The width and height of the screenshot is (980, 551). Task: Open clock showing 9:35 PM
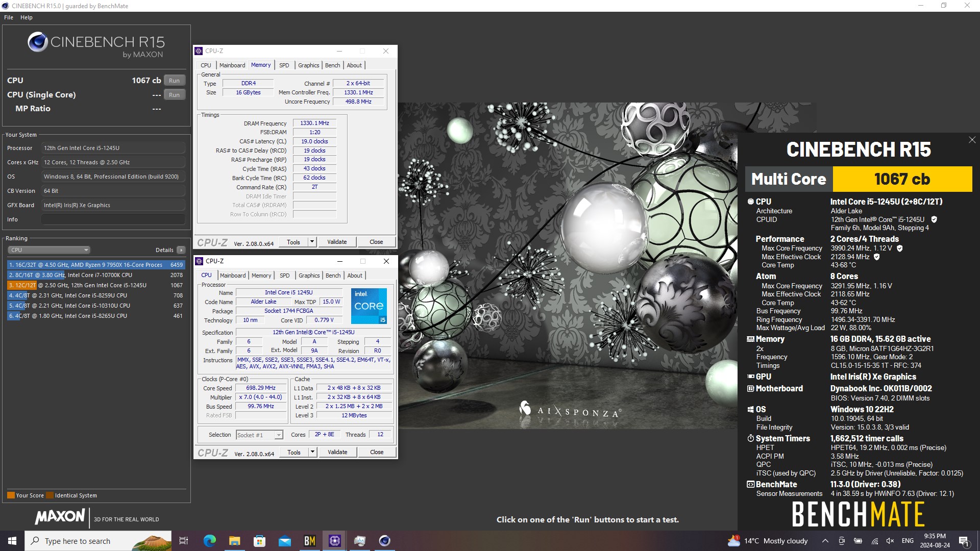pyautogui.click(x=935, y=541)
